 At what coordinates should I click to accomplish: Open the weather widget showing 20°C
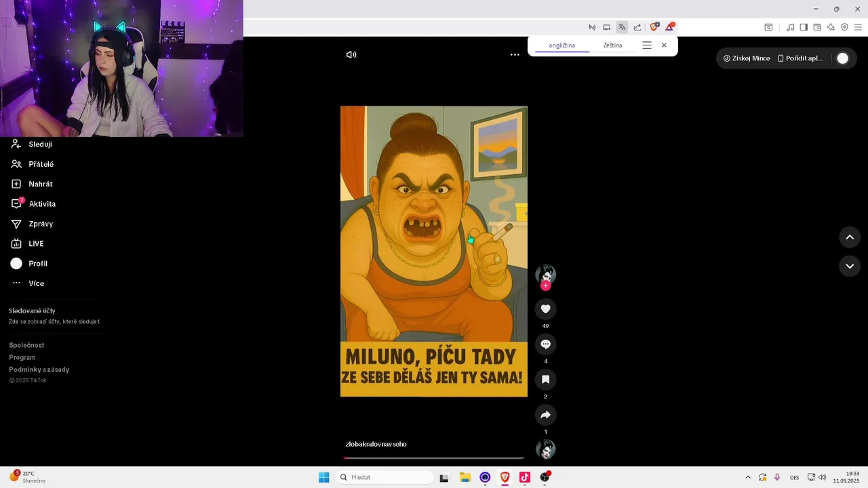click(x=27, y=477)
